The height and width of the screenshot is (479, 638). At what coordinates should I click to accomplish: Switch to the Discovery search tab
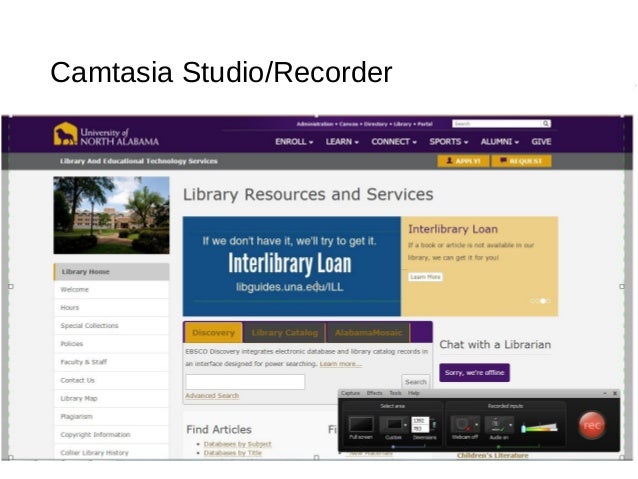[213, 332]
